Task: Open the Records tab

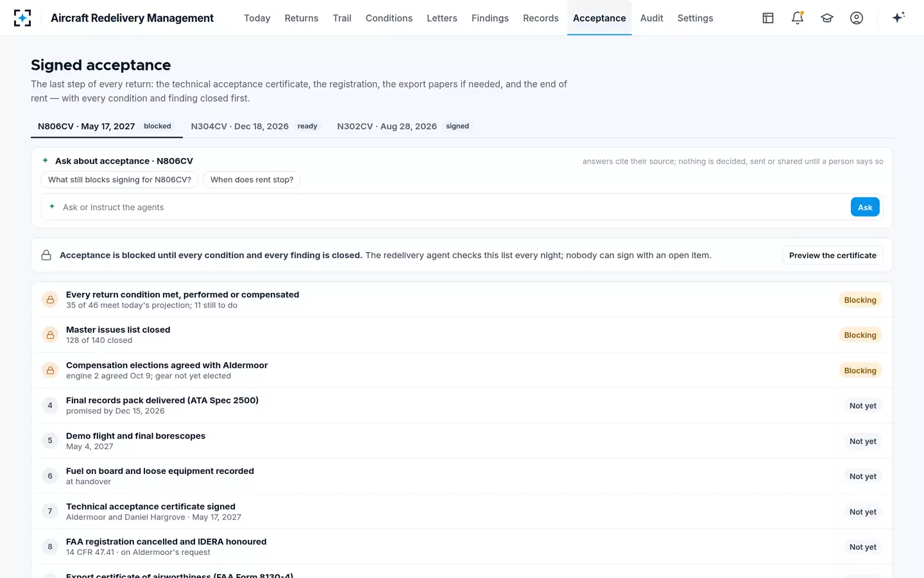Action: 540,18
